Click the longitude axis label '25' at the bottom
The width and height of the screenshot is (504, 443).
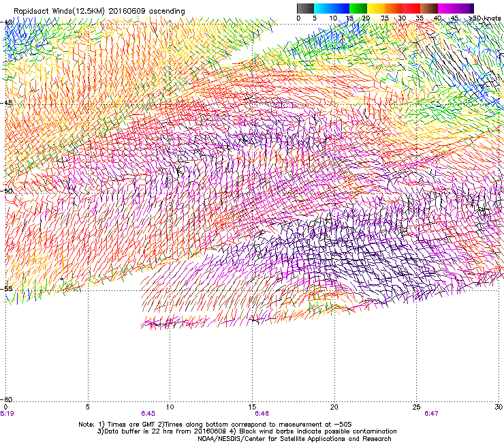(416, 407)
